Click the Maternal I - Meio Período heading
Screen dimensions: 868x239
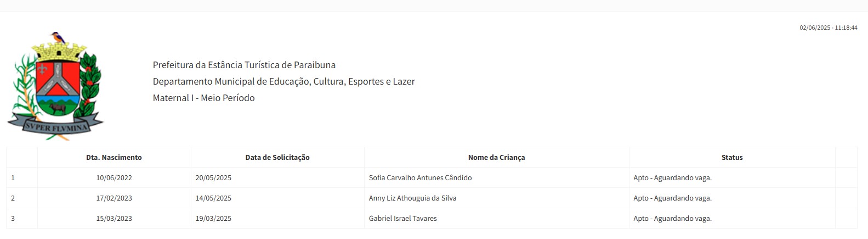pos(204,98)
